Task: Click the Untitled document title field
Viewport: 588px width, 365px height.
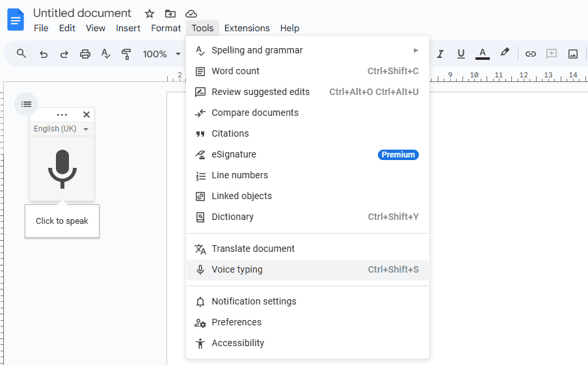Action: (x=83, y=13)
